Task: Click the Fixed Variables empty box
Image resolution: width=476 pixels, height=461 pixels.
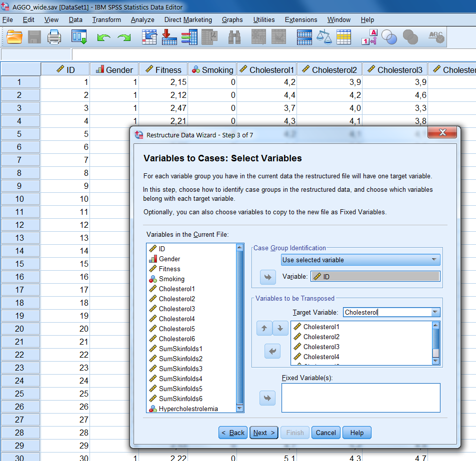Action: 360,398
